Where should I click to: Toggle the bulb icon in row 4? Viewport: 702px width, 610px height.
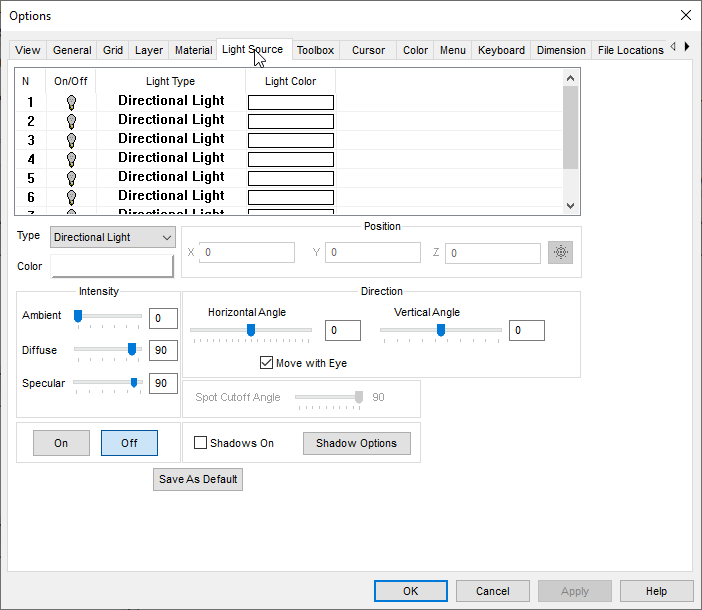[71, 159]
